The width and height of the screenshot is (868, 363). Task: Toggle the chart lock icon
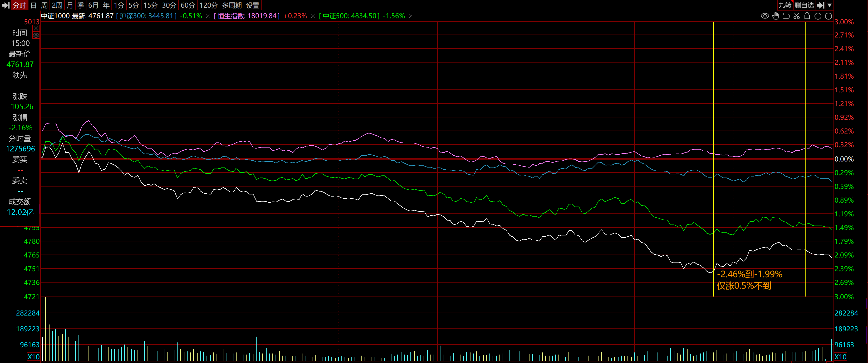coord(807,16)
